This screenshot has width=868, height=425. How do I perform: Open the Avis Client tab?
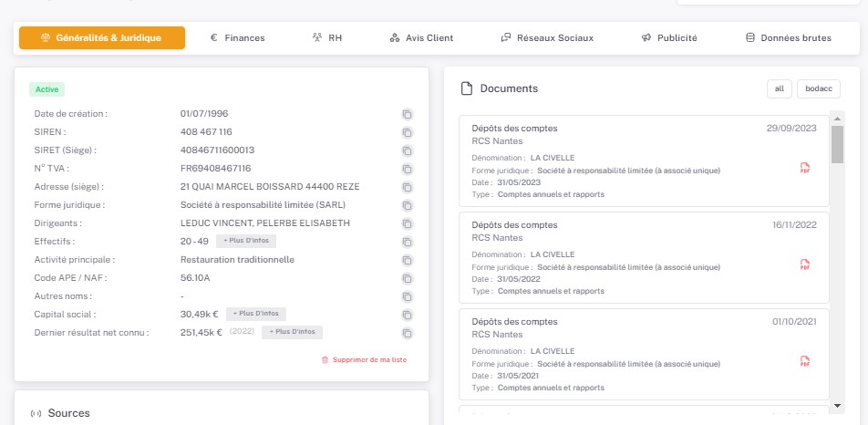pos(421,38)
